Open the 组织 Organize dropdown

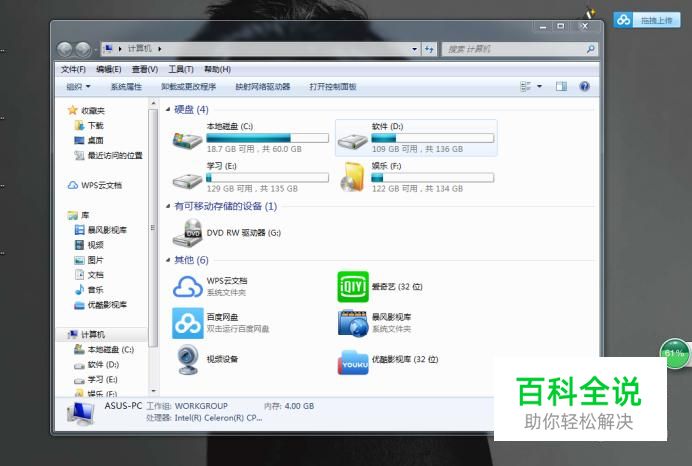tap(78, 86)
